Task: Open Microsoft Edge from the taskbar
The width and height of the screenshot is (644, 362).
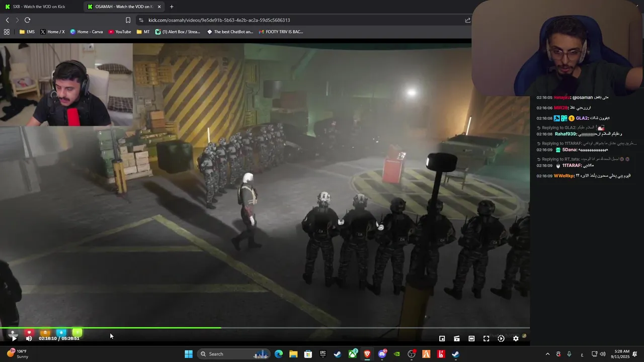Action: (x=279, y=354)
